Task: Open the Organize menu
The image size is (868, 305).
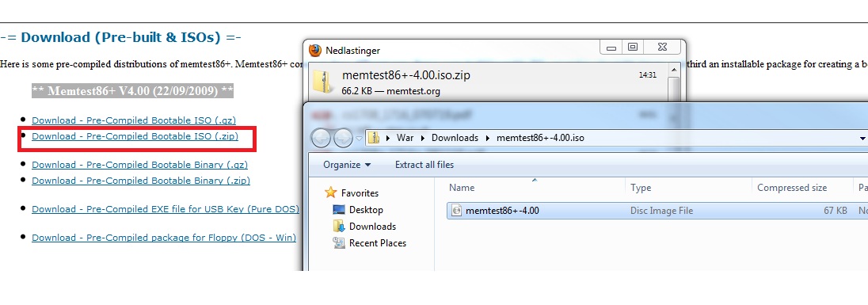Action: (347, 165)
